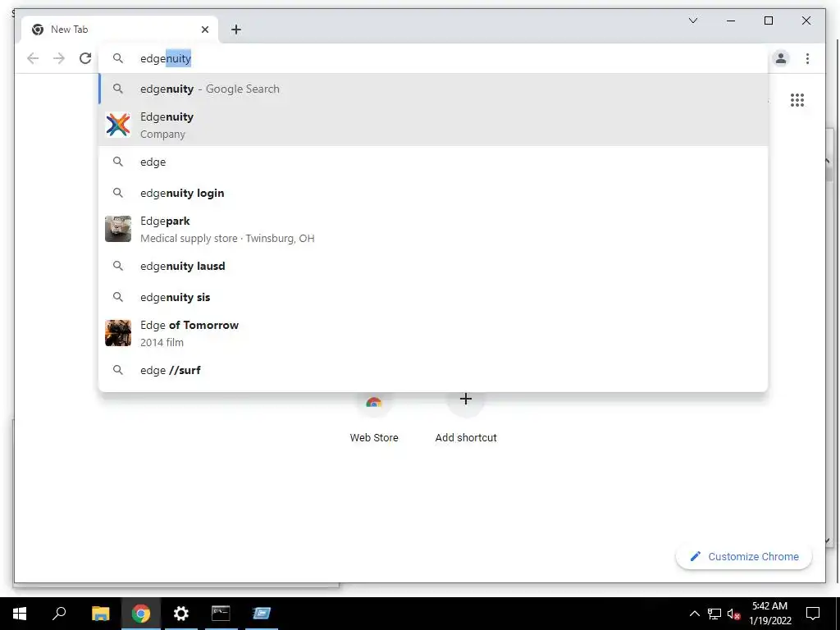This screenshot has height=630, width=840.
Task: Click the browser Back arrow
Action: click(33, 58)
